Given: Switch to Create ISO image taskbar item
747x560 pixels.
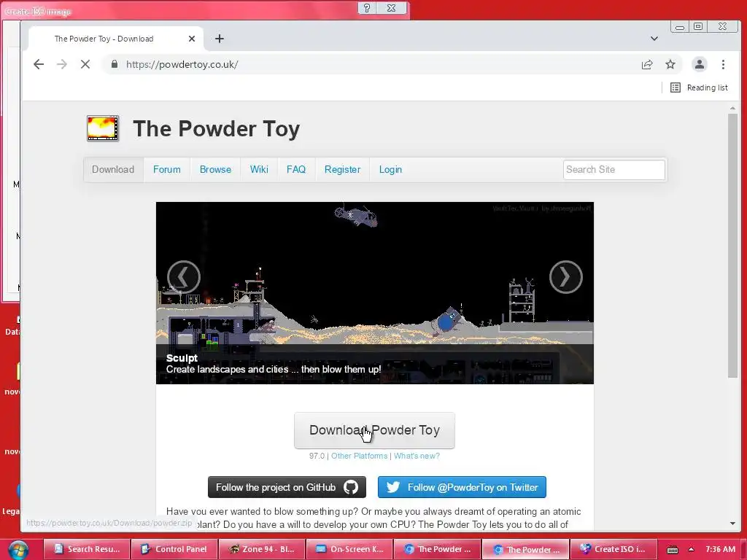Looking at the screenshot, I should pyautogui.click(x=613, y=549).
